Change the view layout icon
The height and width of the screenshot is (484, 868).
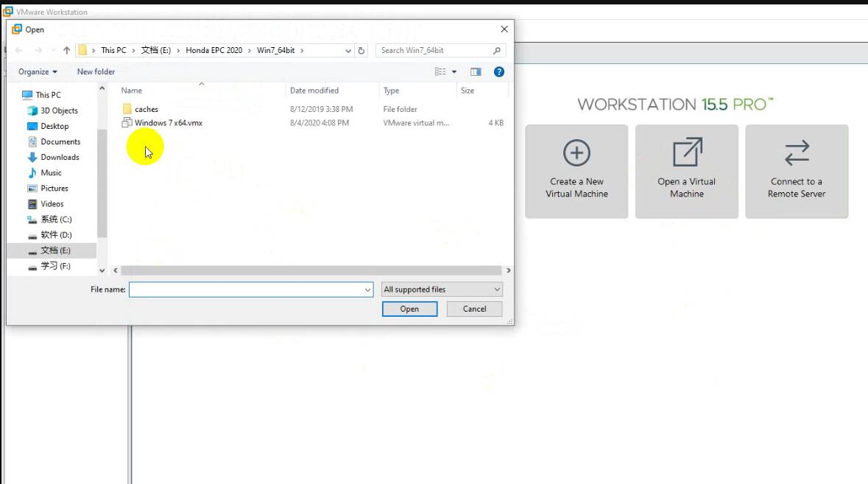tap(440, 72)
